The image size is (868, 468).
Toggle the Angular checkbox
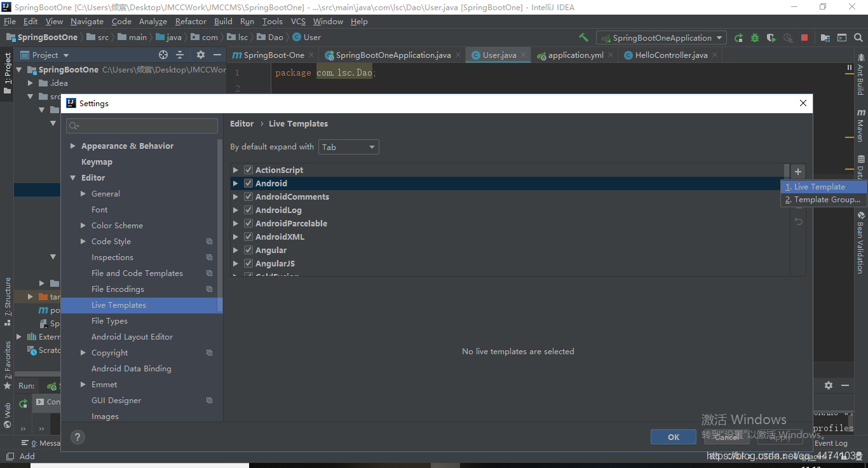248,250
